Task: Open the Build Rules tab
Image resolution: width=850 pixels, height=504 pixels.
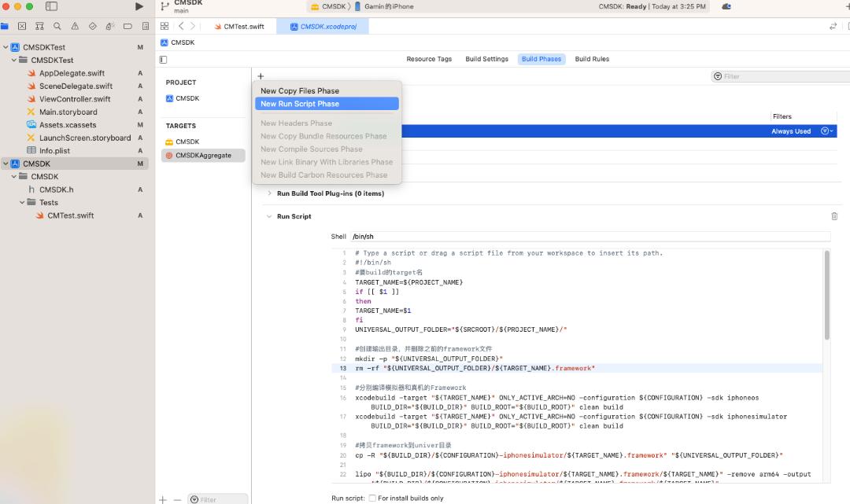Action: coord(592,59)
